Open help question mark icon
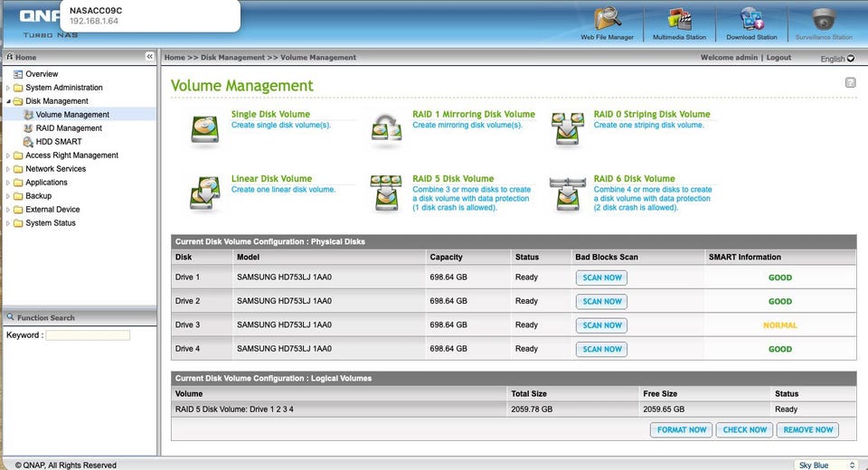868x470 pixels. [x=850, y=82]
